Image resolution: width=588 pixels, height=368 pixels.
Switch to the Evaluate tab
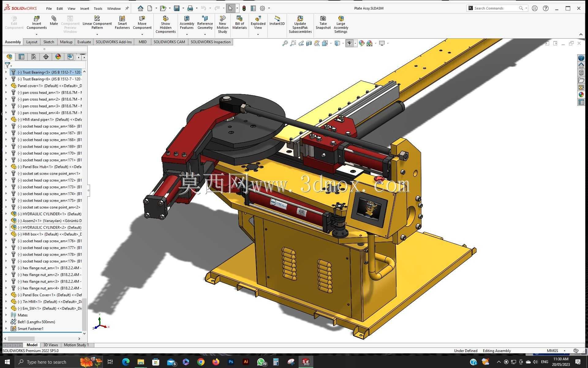tap(84, 42)
